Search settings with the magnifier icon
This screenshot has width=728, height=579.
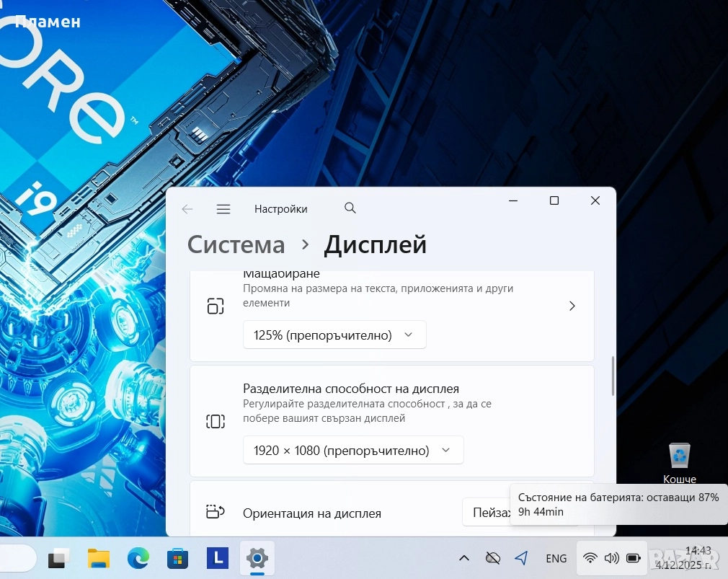[x=350, y=208]
